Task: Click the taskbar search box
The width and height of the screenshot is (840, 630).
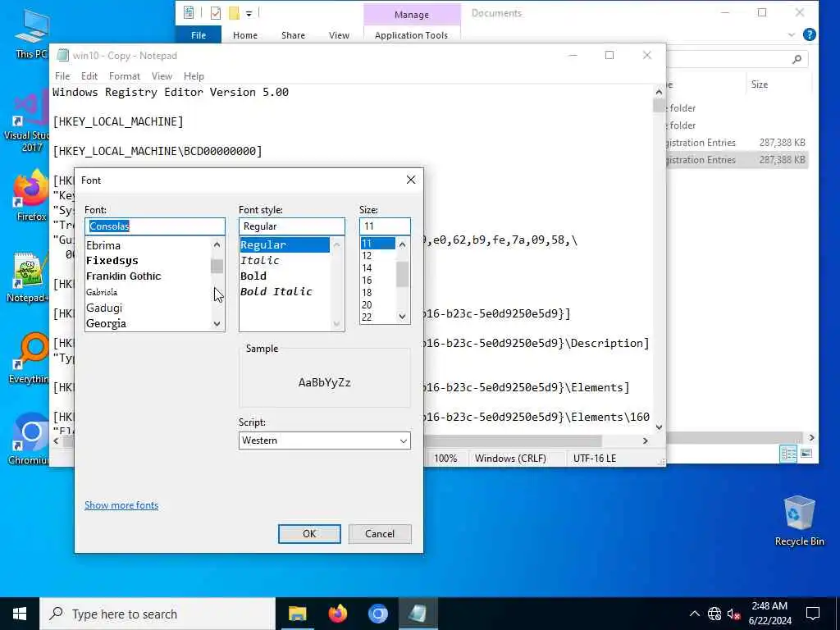Action: pos(157,614)
